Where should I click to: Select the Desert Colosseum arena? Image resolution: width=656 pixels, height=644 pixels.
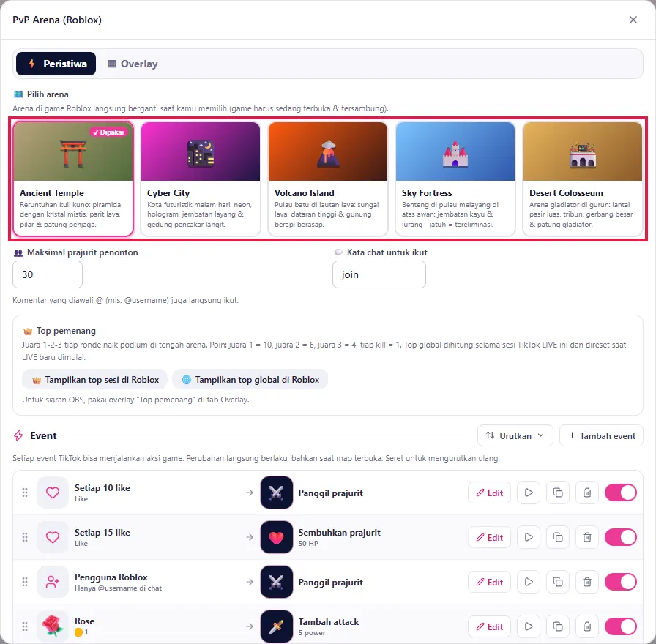(x=582, y=179)
